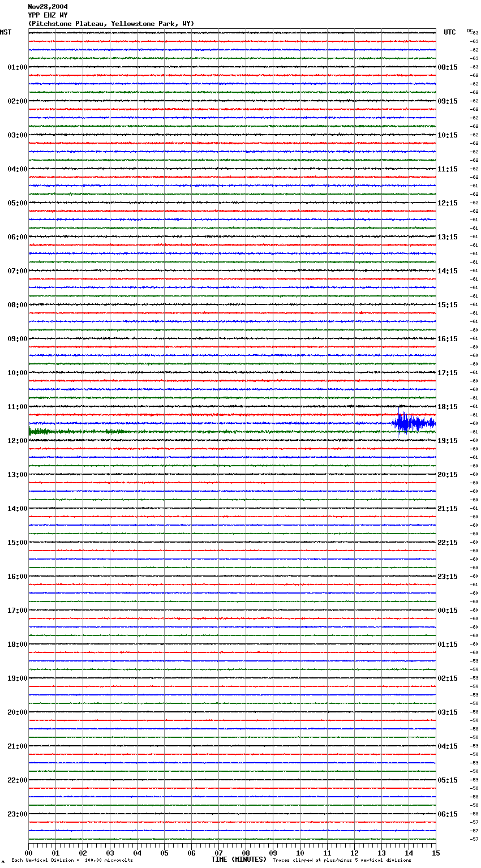Select the 18:00 MST row label
The image size is (481, 868).
18,644
